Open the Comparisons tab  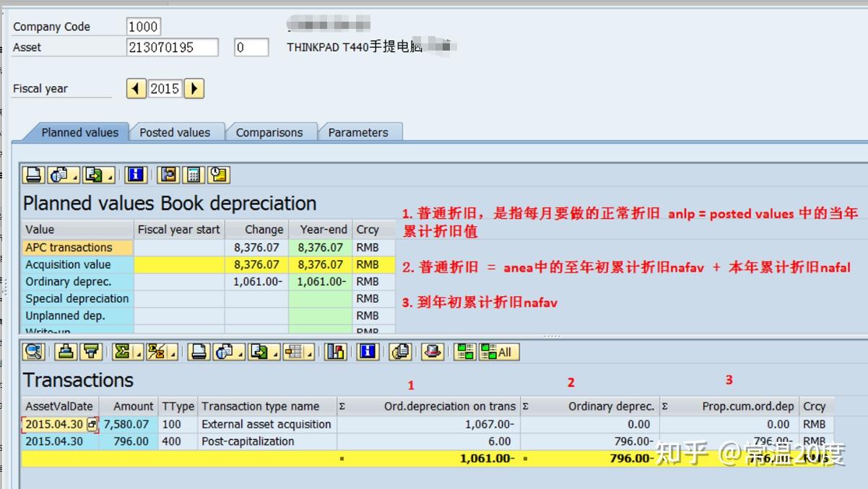pyautogui.click(x=270, y=131)
